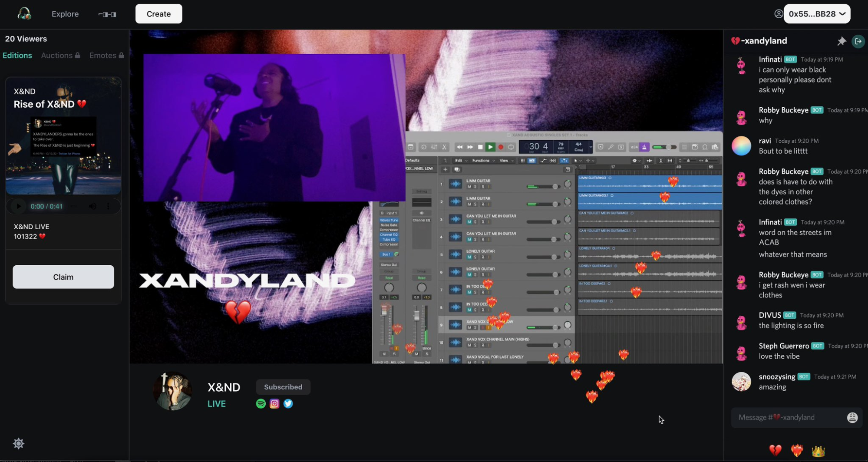
Task: Click the user profile icon beside wallet address
Action: [x=778, y=14]
